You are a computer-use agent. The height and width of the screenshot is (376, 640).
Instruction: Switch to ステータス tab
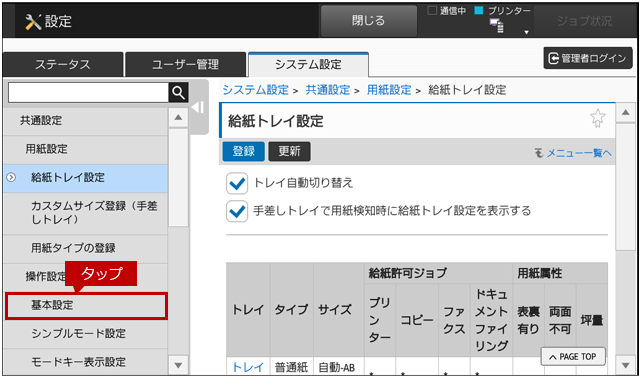(x=62, y=65)
